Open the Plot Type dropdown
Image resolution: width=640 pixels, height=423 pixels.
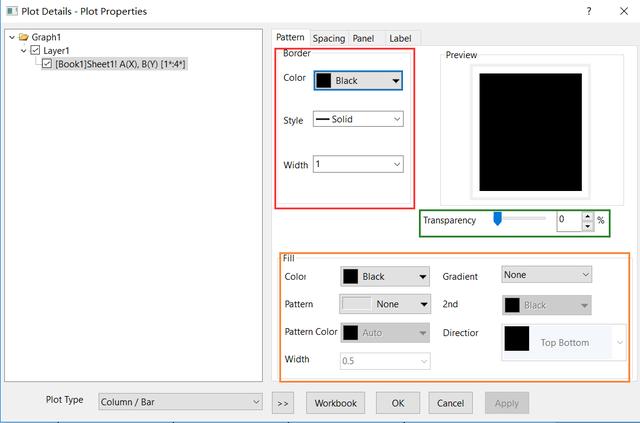pos(180,402)
